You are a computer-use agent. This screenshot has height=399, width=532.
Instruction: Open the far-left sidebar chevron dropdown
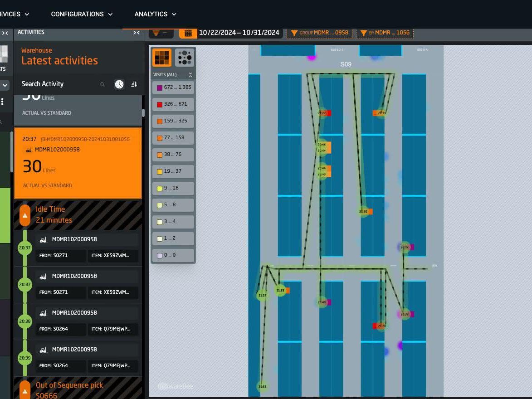click(x=5, y=85)
